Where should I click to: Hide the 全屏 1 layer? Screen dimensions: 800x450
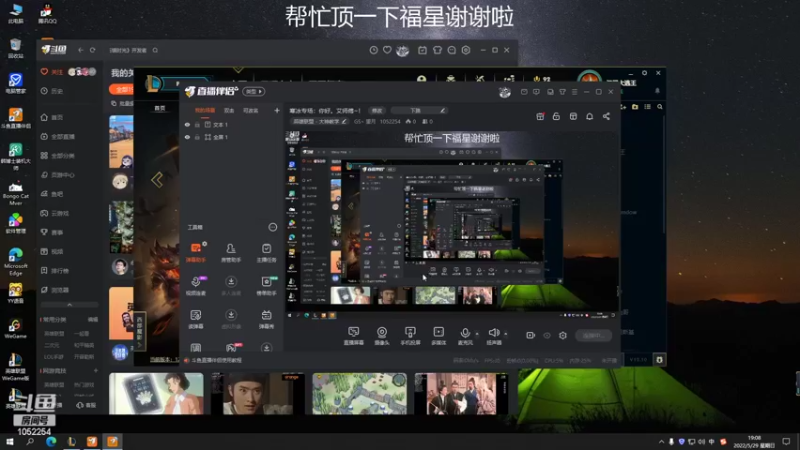187,137
